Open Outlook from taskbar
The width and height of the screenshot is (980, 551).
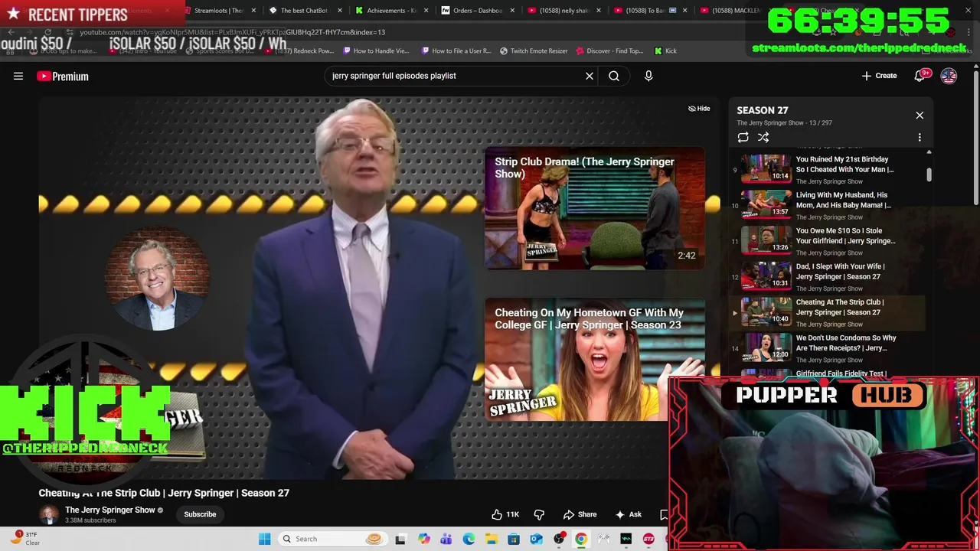536,539
